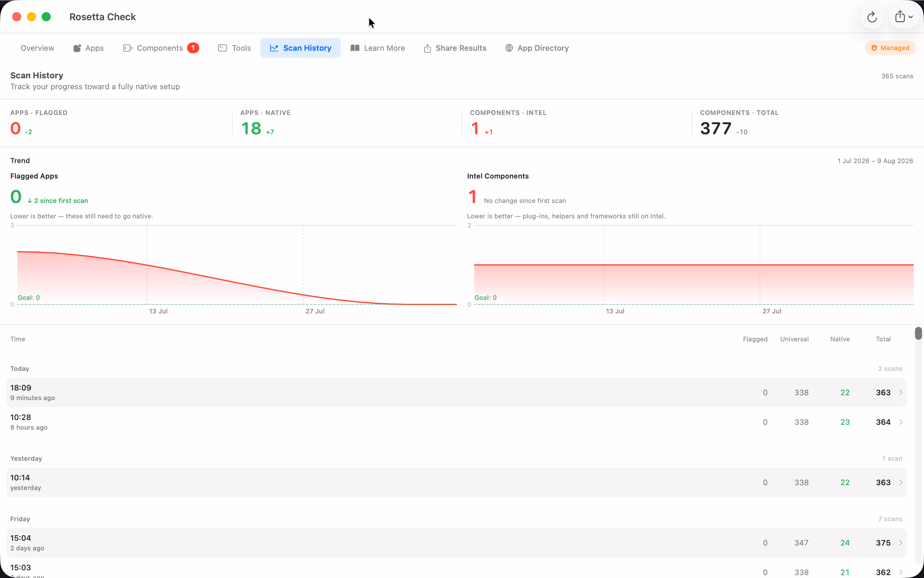This screenshot has height=578, width=924.
Task: Open the Apps tab label
Action: pyautogui.click(x=95, y=48)
